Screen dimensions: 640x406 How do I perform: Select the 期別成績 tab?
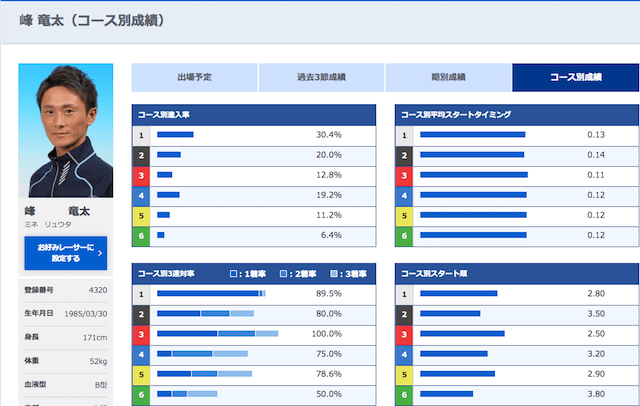point(448,77)
